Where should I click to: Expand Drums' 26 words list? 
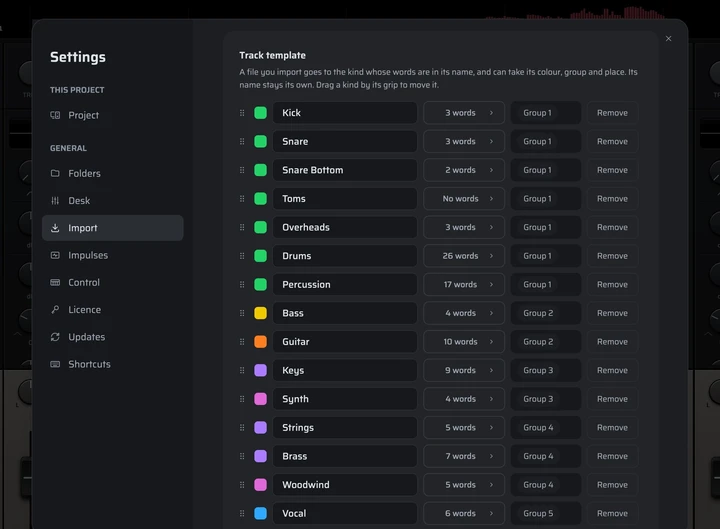pyautogui.click(x=464, y=256)
